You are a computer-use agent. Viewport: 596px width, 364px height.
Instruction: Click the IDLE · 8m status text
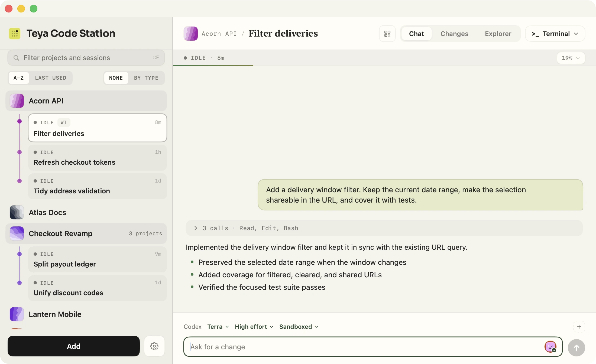pos(204,58)
